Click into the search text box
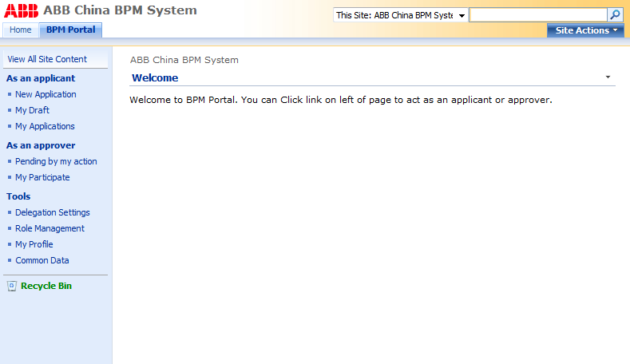Screen dimensions: 630x364 (x=538, y=15)
